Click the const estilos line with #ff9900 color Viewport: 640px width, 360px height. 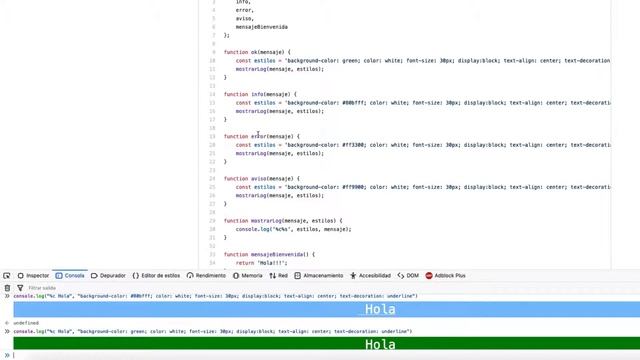pyautogui.click(x=423, y=187)
